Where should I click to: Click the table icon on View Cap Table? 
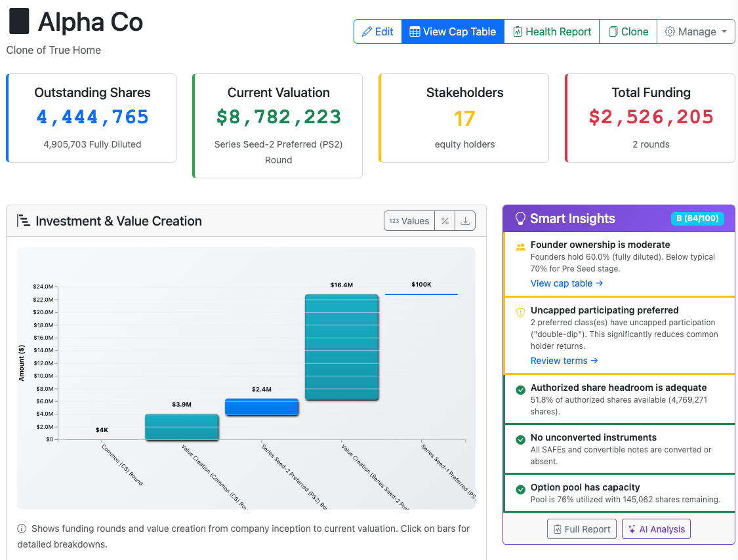415,31
